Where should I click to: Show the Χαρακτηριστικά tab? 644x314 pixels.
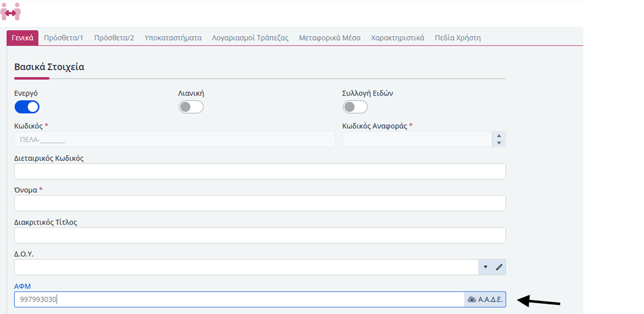click(397, 38)
